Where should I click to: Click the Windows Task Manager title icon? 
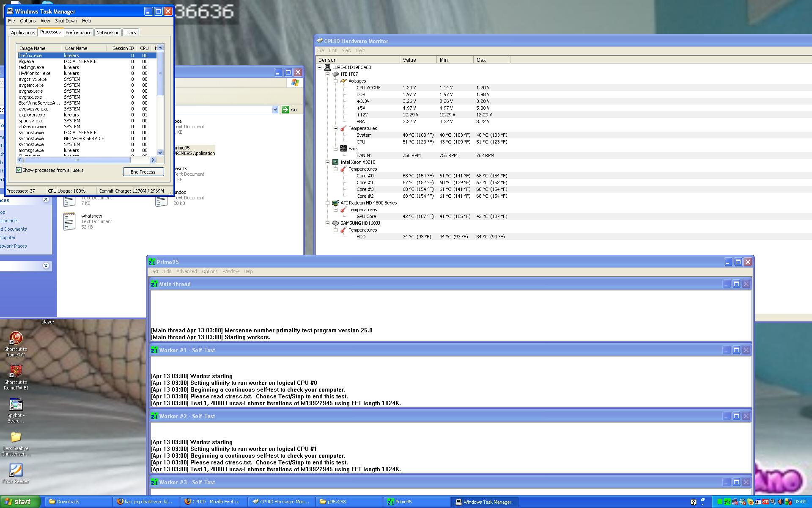10,11
